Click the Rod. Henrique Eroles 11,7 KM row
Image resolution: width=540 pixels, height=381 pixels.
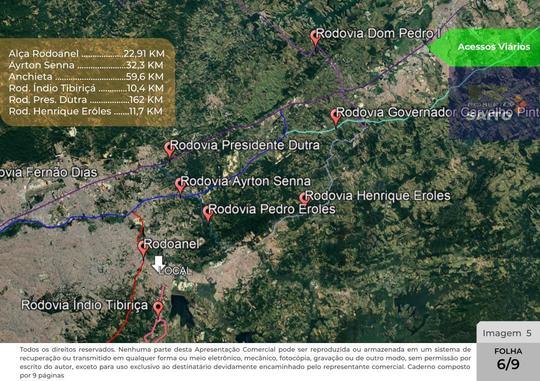point(85,111)
